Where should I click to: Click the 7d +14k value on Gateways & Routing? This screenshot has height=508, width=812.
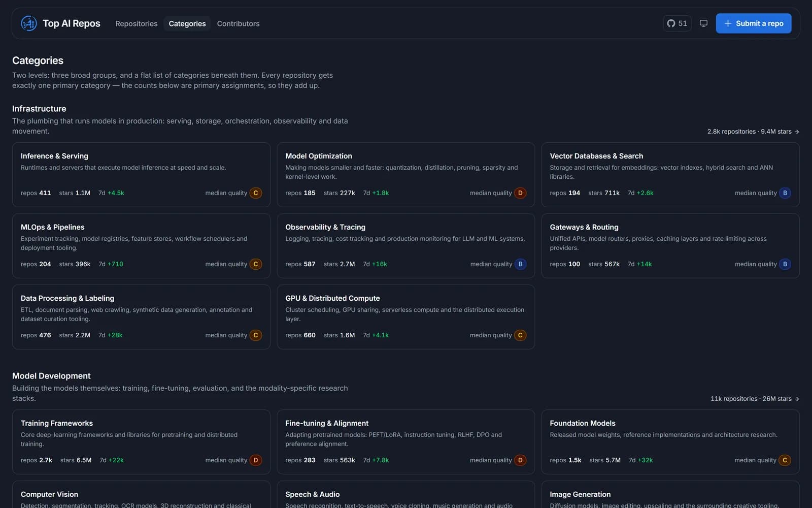(x=639, y=264)
